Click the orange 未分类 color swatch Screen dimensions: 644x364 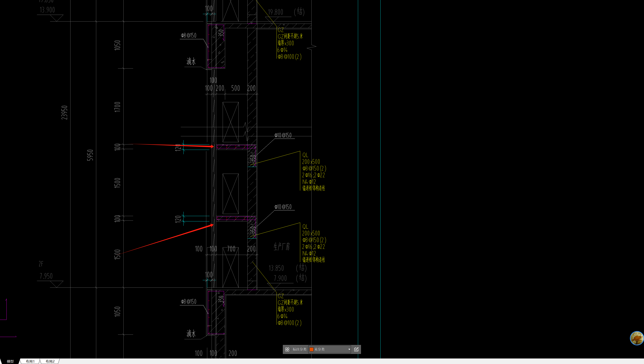pyautogui.click(x=311, y=349)
